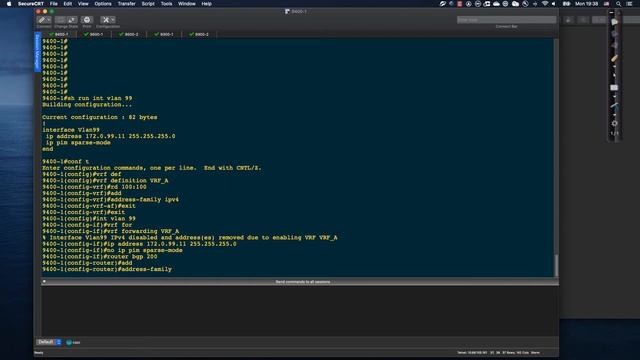Viewport: 640px width, 360px height.
Task: Open the Help menu
Action: [x=207, y=4]
